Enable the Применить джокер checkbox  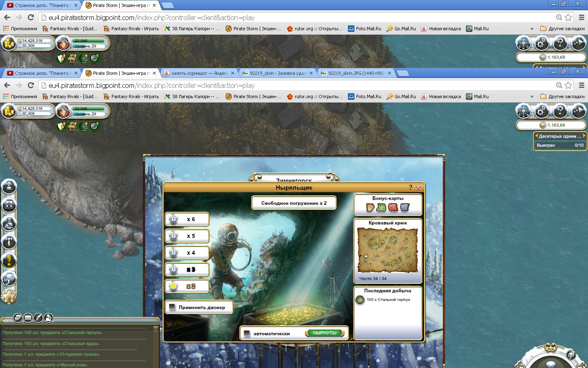tap(172, 307)
